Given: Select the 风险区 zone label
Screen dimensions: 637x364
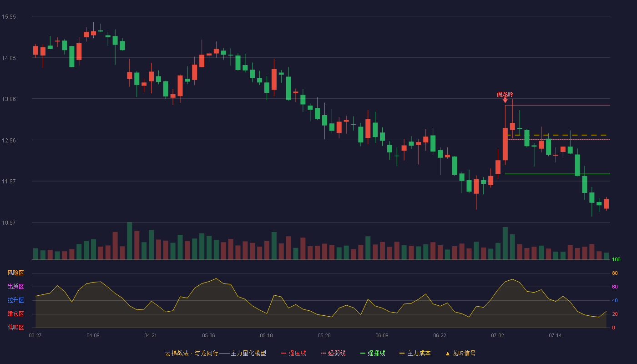Looking at the screenshot, I should pyautogui.click(x=15, y=273).
